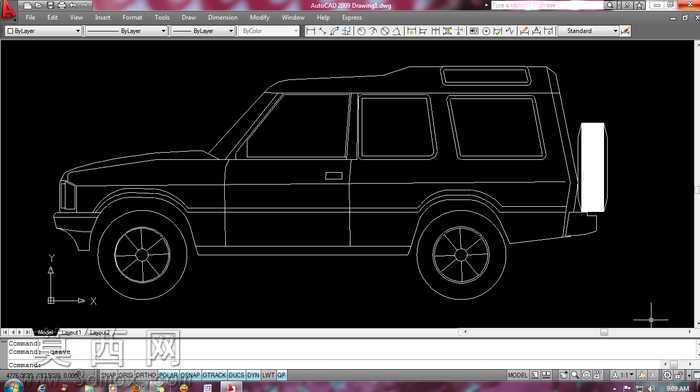Image resolution: width=700 pixels, height=392 pixels.
Task: Open the SteeringWheels icon in status bar
Action: [587, 375]
